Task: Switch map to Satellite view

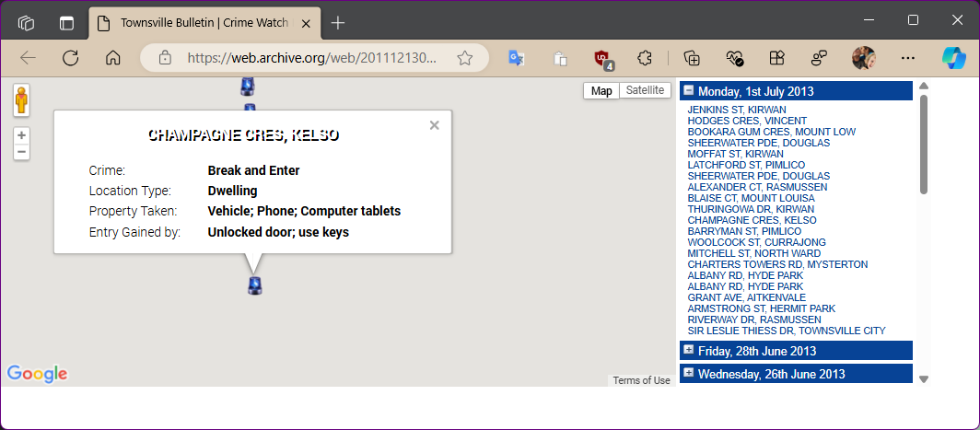Action: 644,90
